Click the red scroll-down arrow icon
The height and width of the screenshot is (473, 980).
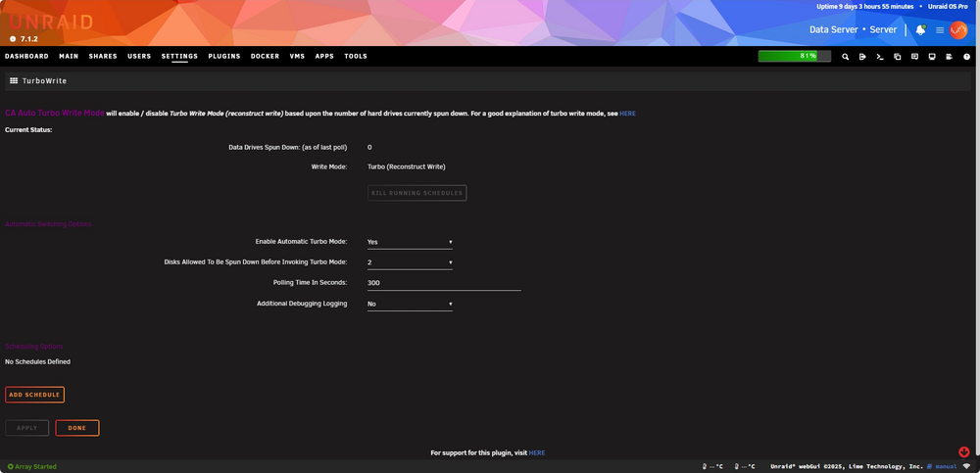[x=963, y=451]
